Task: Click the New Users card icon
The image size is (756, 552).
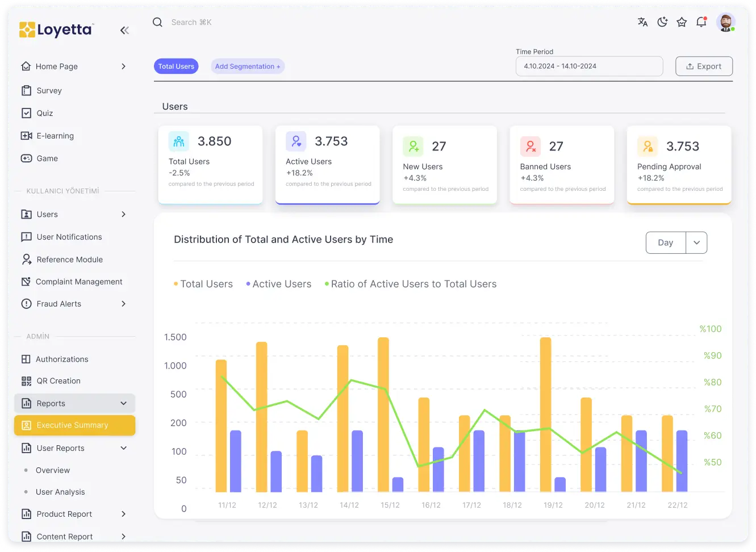Action: [x=413, y=147]
